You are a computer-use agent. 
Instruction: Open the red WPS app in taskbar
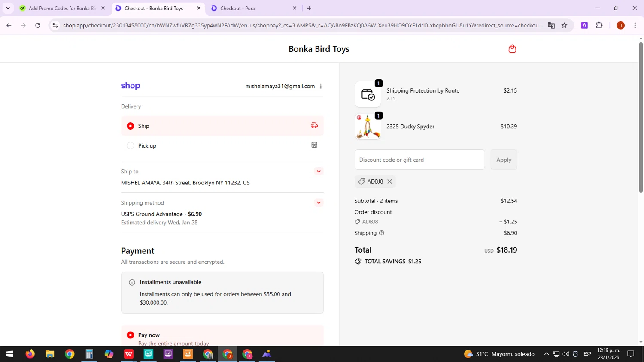pos(129,354)
